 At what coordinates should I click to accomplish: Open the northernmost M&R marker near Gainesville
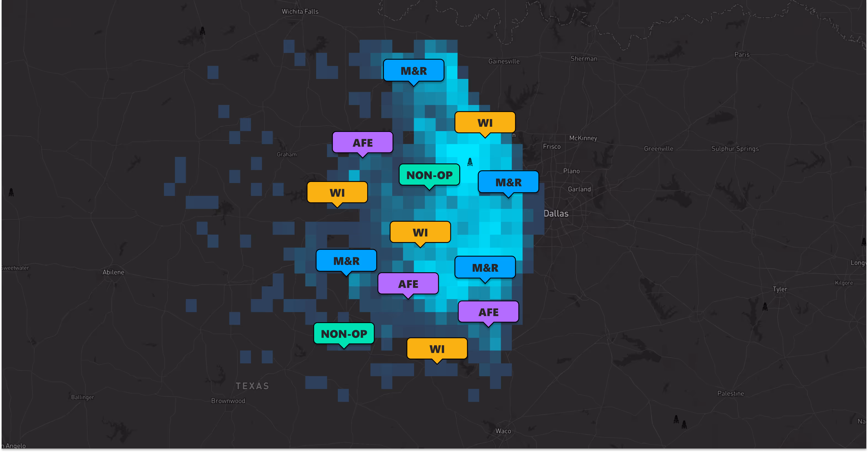click(x=414, y=71)
